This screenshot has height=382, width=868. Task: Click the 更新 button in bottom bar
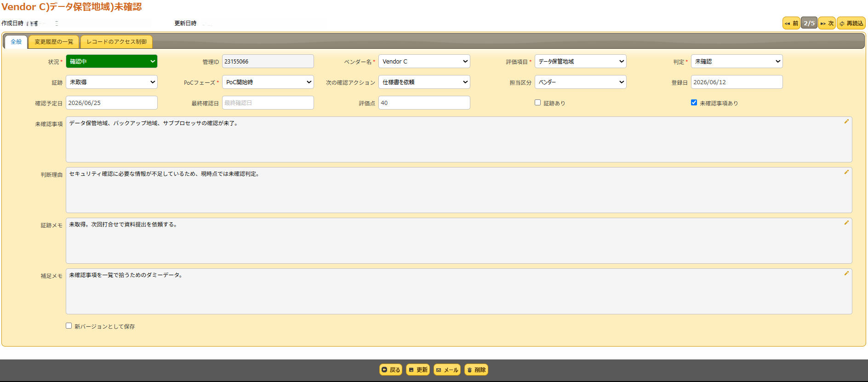tap(418, 370)
